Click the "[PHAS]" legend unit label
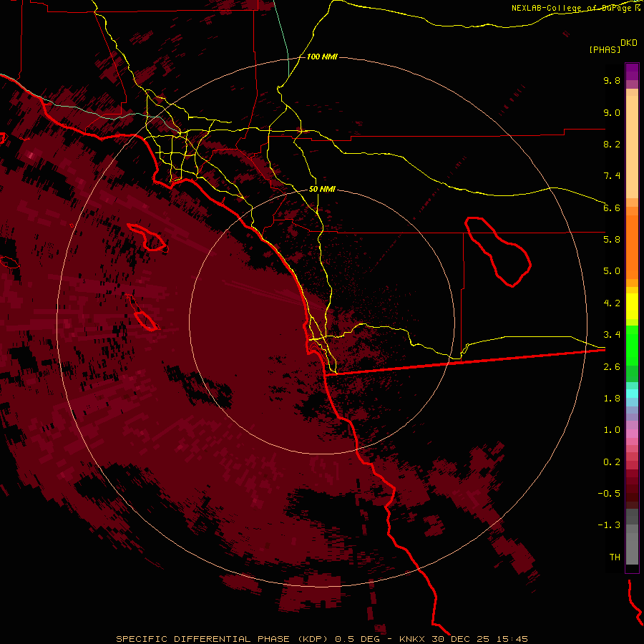This screenshot has height=644, width=644. (x=605, y=50)
